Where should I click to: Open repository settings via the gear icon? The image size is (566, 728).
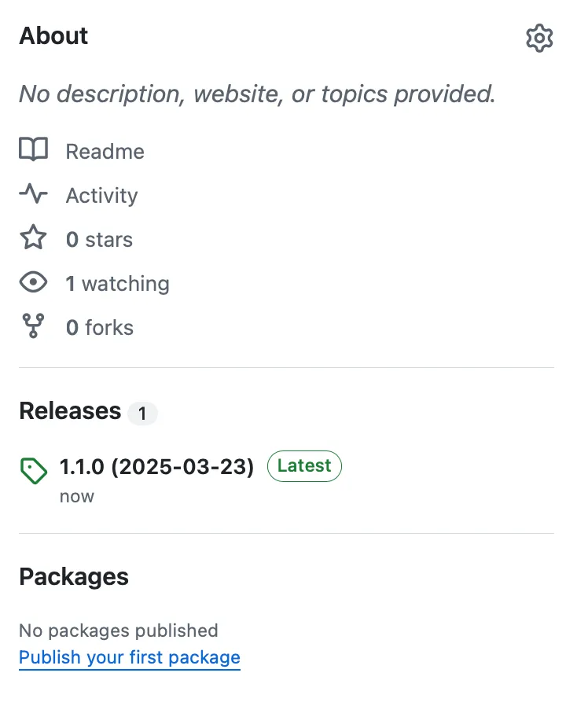point(539,38)
